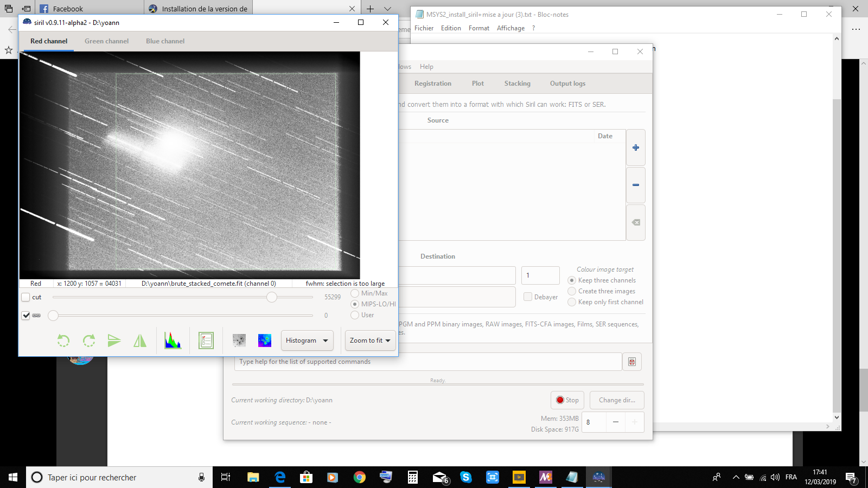Screen dimensions: 868x488
Task: Click the red Stop button
Action: (x=567, y=400)
